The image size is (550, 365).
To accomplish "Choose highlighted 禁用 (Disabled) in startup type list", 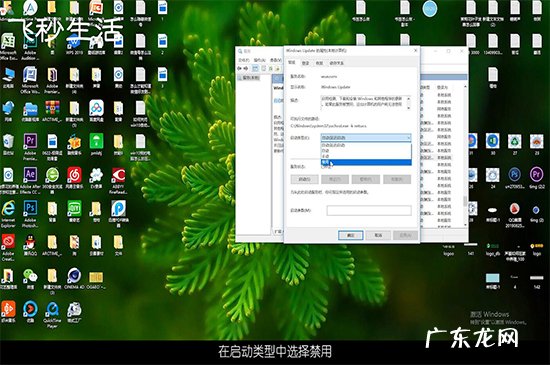I will pos(365,162).
